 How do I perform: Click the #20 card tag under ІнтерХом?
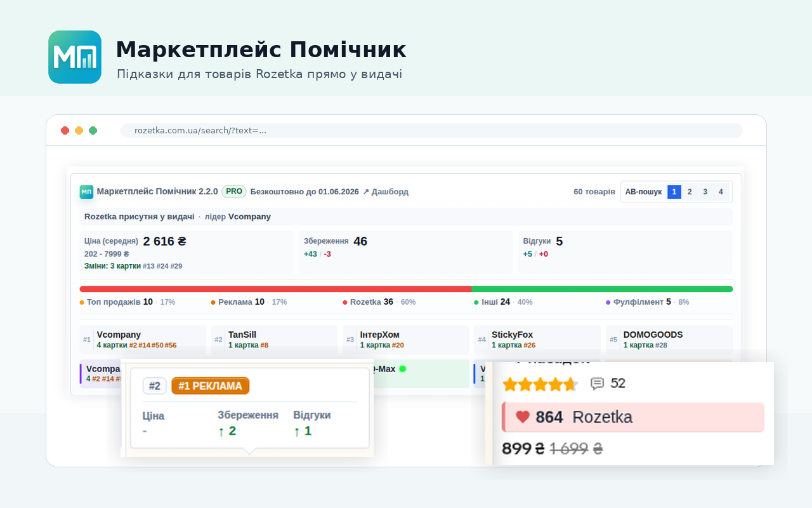tap(398, 345)
